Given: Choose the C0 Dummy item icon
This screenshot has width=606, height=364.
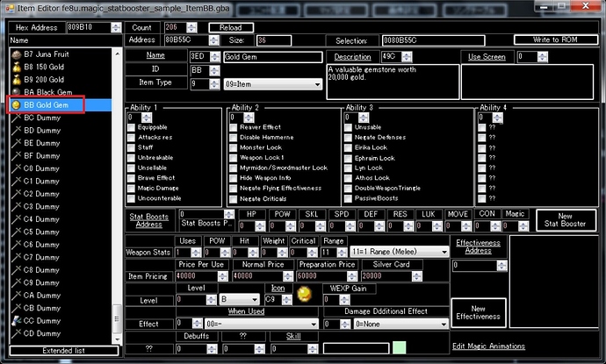Looking at the screenshot, I should click(x=15, y=168).
